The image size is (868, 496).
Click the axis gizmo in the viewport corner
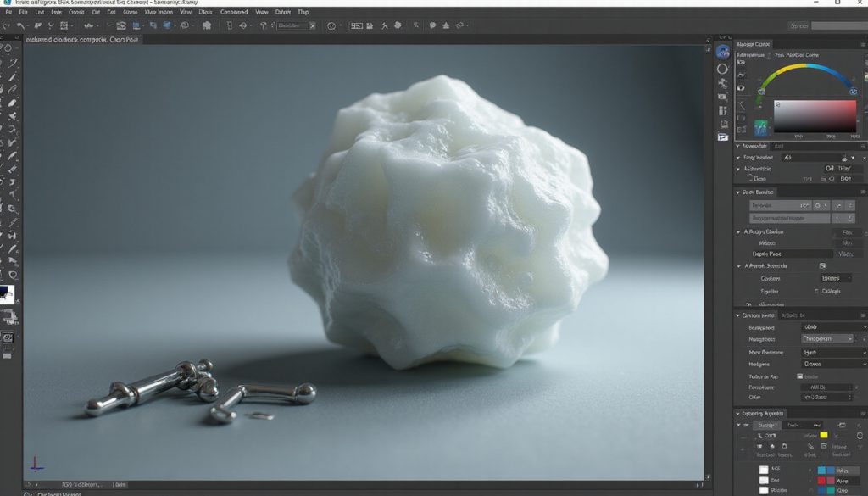point(36,465)
